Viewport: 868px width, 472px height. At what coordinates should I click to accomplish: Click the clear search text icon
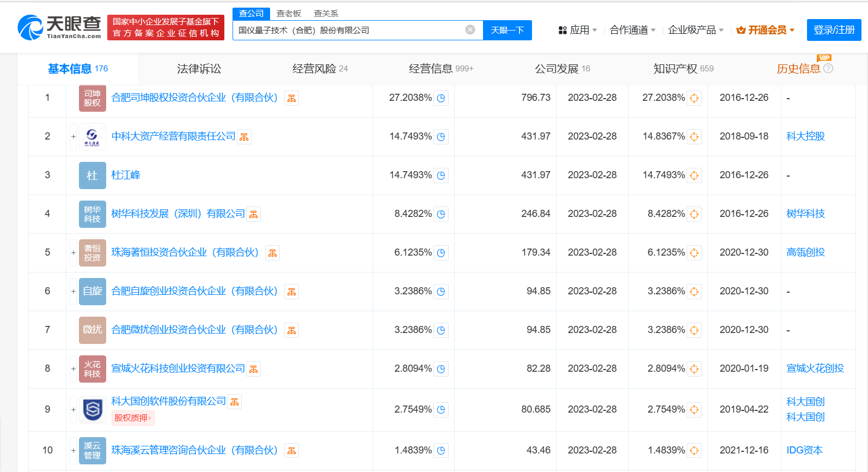[470, 30]
